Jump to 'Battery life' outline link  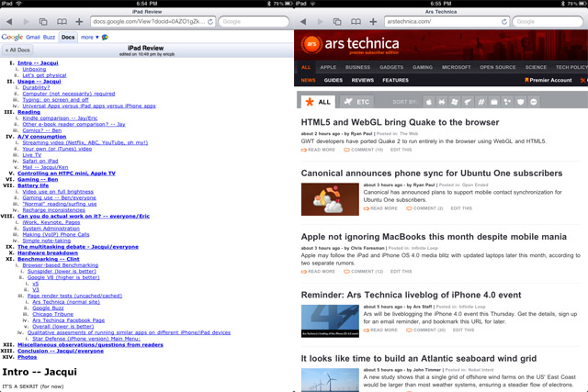33,185
